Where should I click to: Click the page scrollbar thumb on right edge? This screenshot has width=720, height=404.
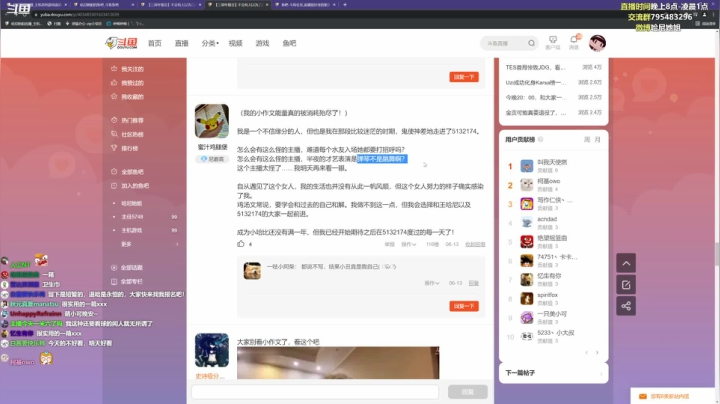coord(717,254)
